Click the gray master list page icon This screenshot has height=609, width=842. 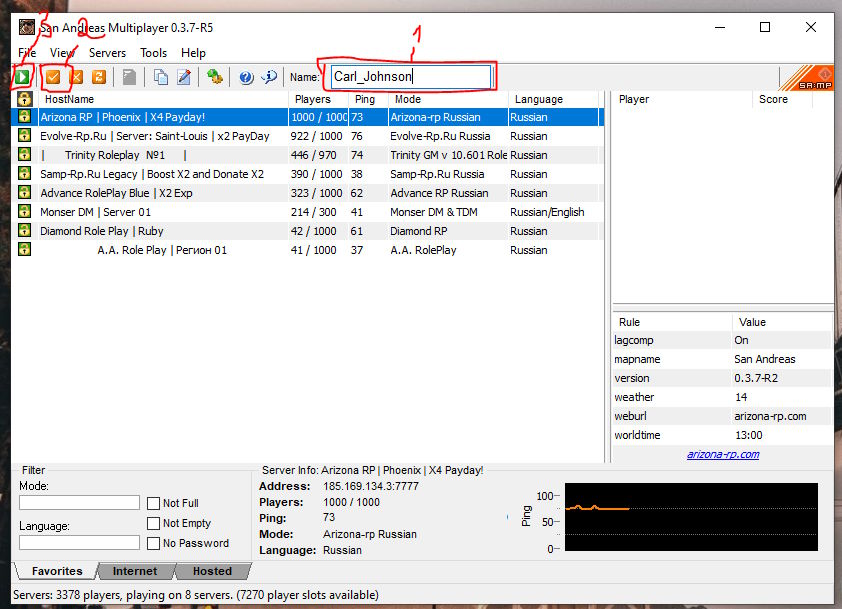(129, 77)
